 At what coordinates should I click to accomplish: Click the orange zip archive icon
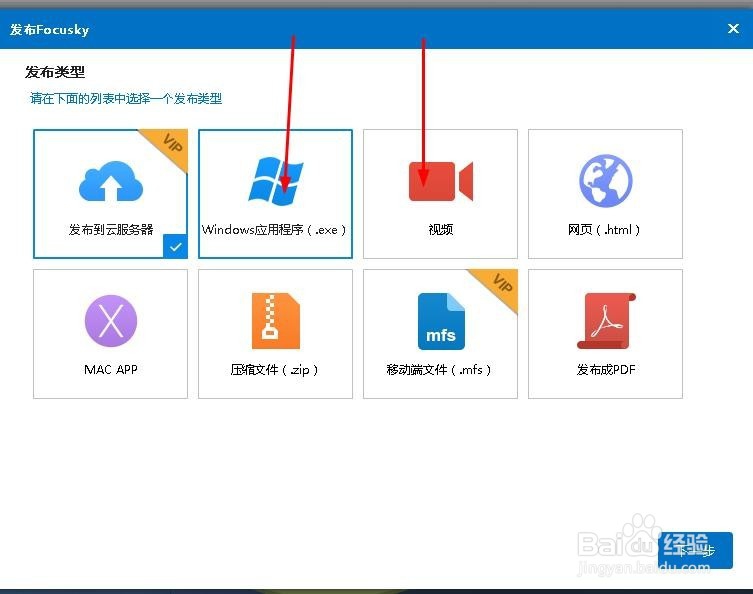pos(275,322)
